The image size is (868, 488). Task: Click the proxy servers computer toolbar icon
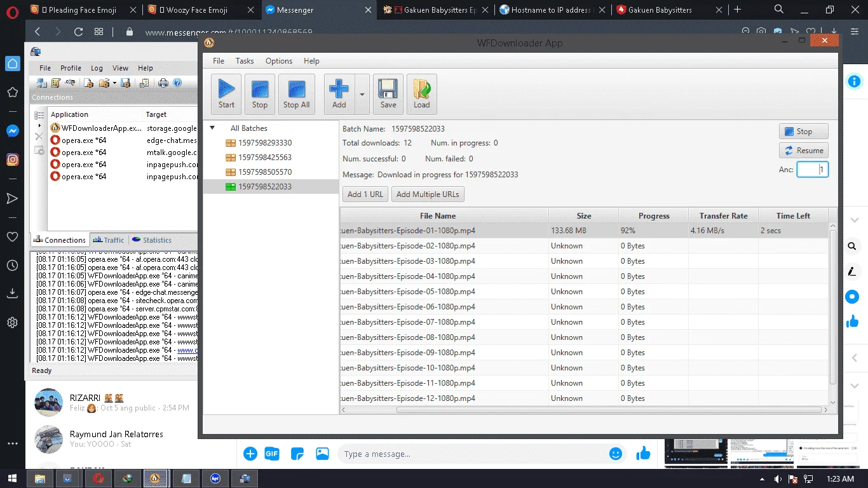42,83
